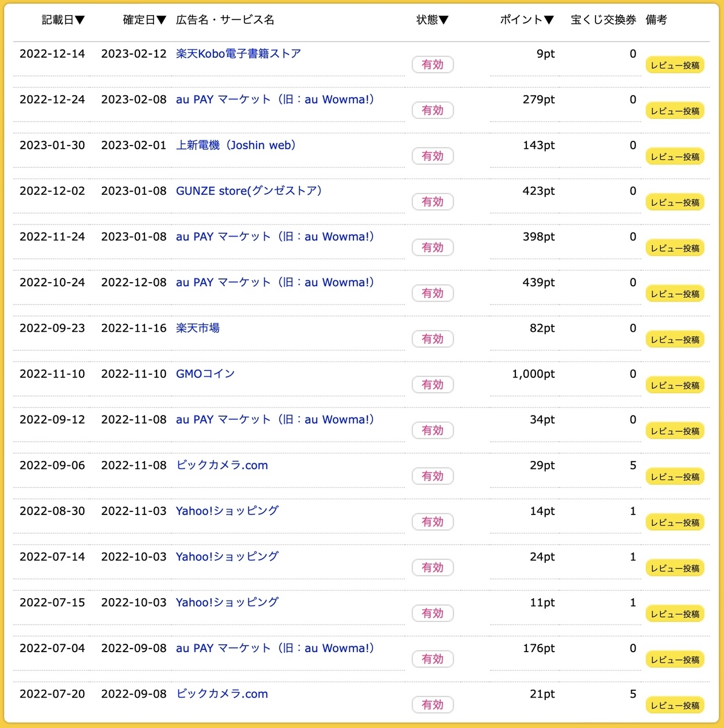Open 楽天Kobo電子書籍ストア link
This screenshot has width=724, height=728.
click(238, 53)
